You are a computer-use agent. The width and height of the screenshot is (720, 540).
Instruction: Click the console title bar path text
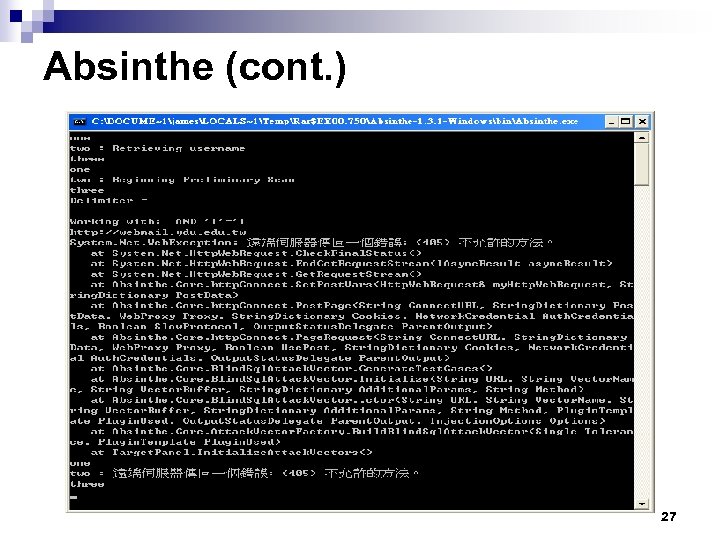[334, 121]
